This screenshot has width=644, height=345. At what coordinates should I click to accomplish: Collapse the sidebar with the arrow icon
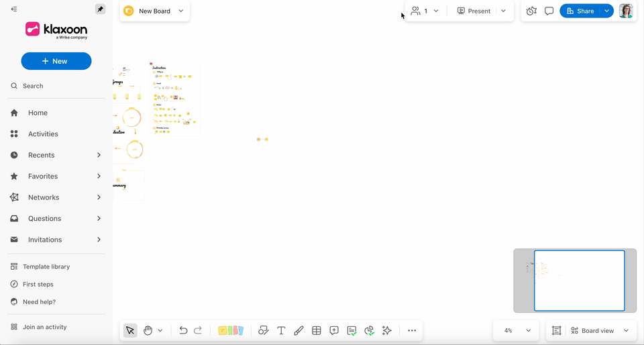point(14,9)
